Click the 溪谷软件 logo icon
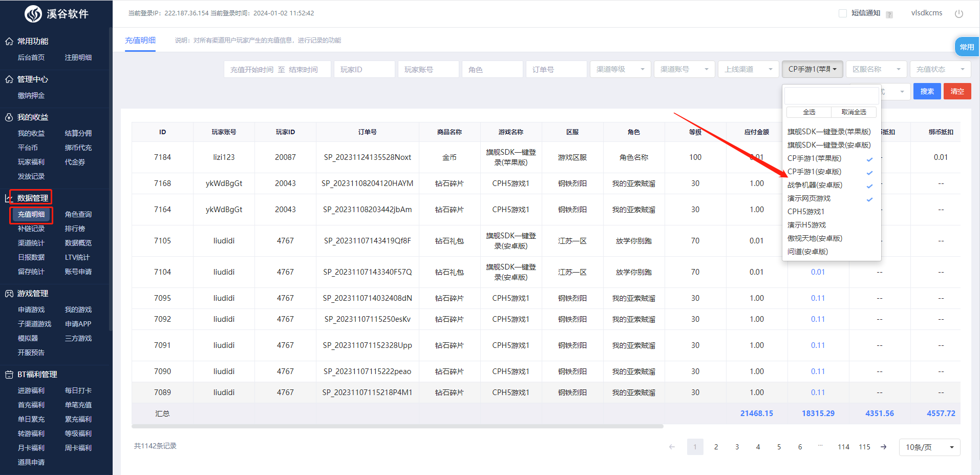The image size is (980, 475). coord(33,14)
